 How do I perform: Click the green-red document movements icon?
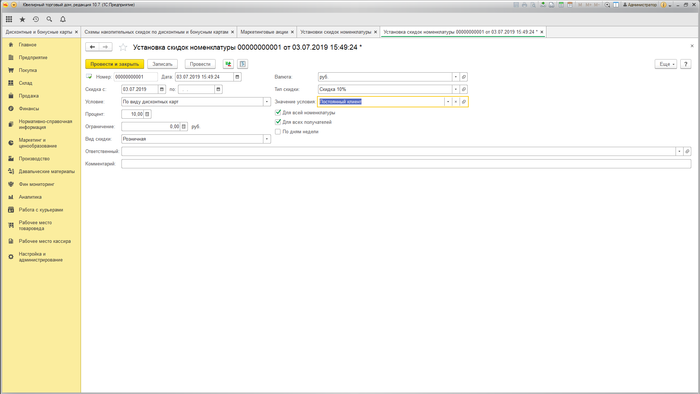229,64
